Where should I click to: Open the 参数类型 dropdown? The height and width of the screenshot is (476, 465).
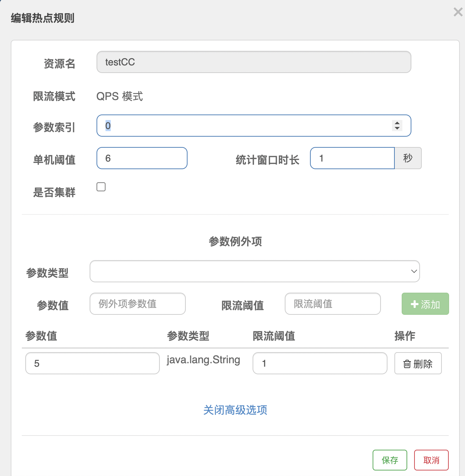tap(255, 271)
